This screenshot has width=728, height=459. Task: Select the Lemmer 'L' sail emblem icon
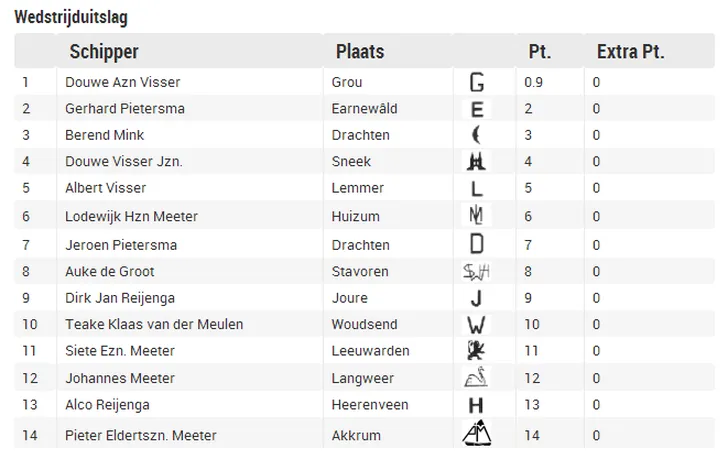(477, 188)
